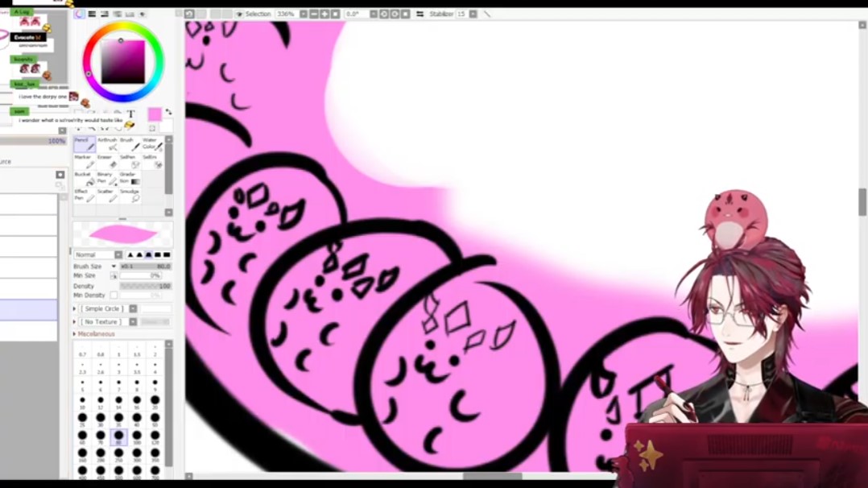This screenshot has width=868, height=488.
Task: Select the Brush tool
Action: [130, 144]
